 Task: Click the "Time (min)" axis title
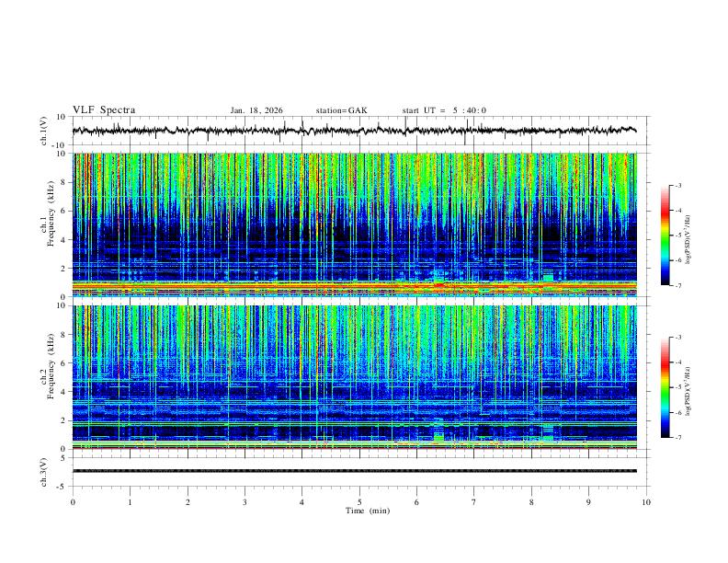pyautogui.click(x=368, y=511)
